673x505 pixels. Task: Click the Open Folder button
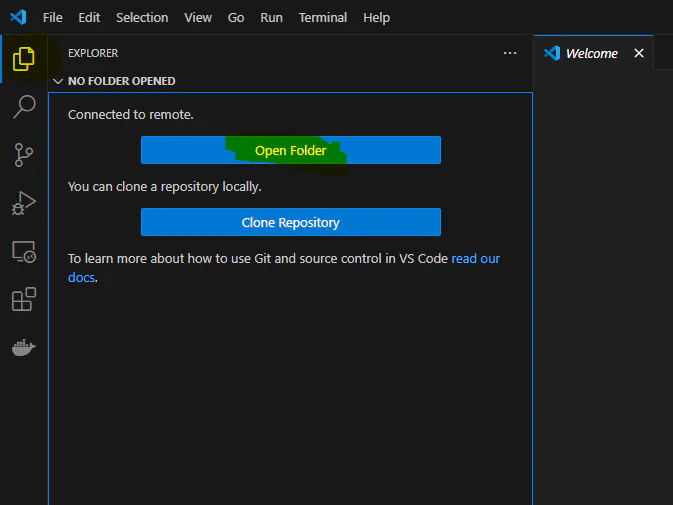click(x=291, y=150)
